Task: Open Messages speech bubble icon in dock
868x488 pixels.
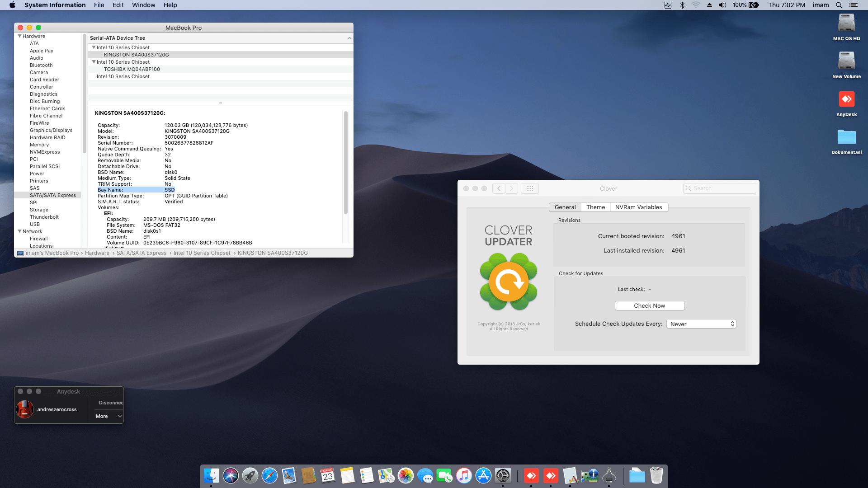Action: tap(425, 475)
